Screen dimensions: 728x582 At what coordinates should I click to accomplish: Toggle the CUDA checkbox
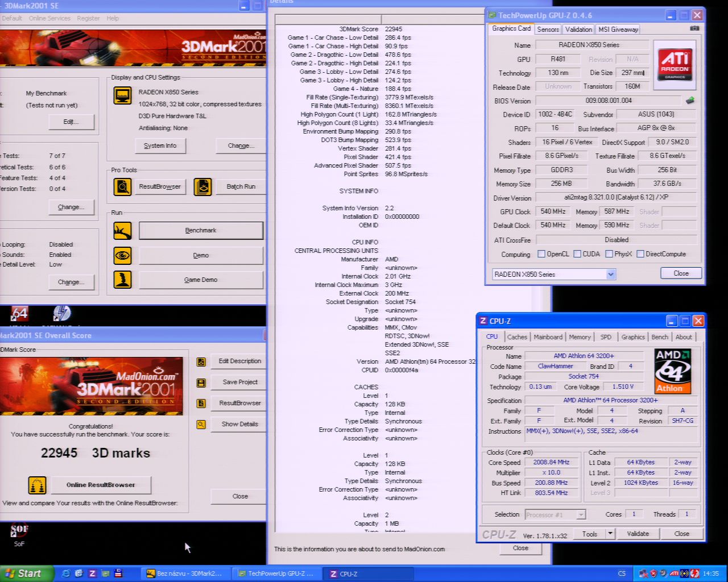point(577,254)
